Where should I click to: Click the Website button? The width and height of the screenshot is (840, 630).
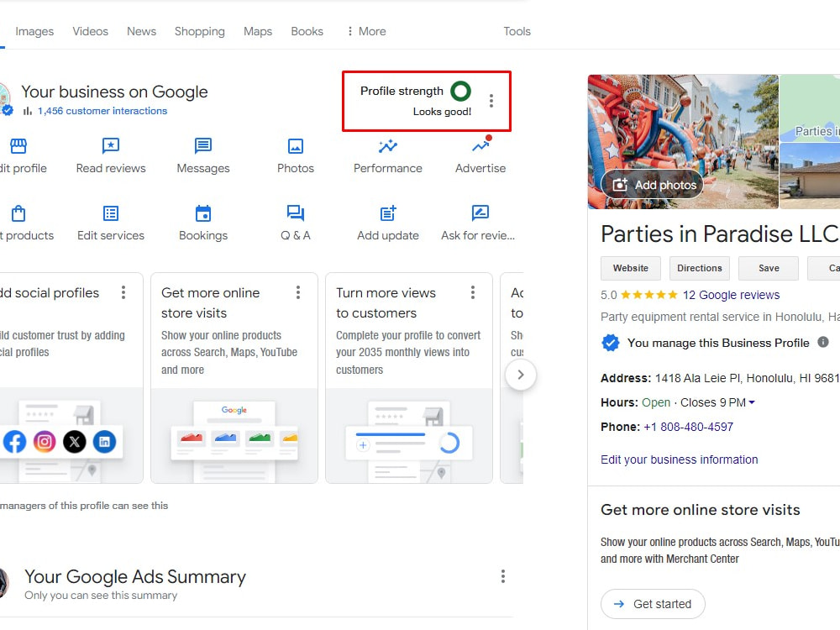coord(631,268)
